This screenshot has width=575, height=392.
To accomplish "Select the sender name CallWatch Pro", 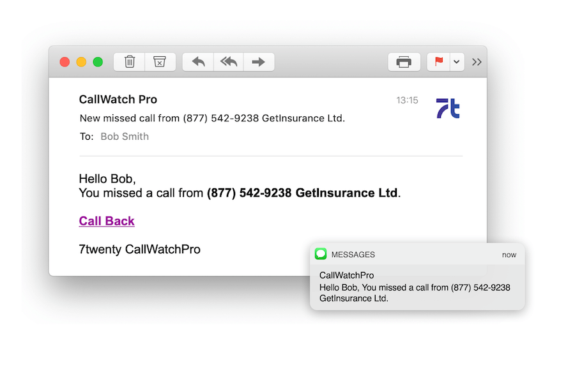I will 118,100.
